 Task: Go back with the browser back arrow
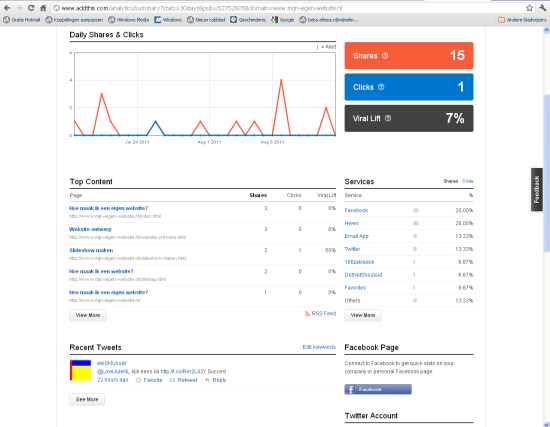coord(7,8)
